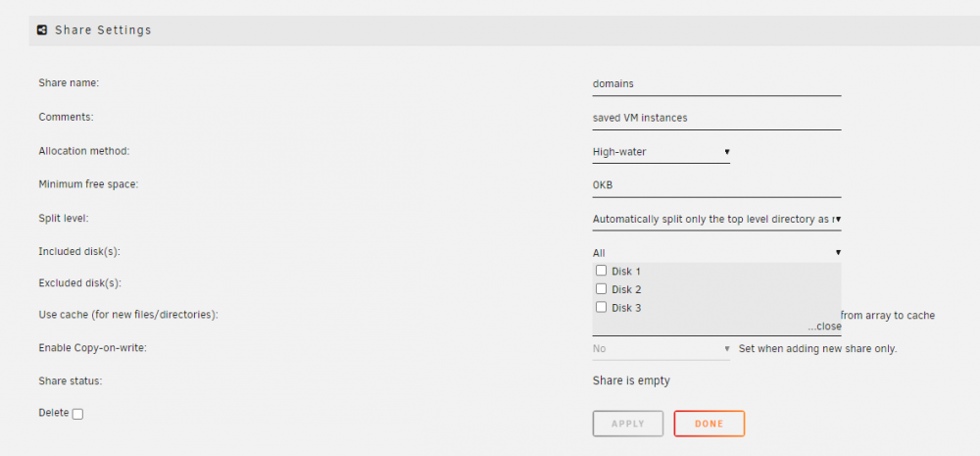Click the 'Allocation method:' label
This screenshot has height=456, width=980.
[84, 151]
